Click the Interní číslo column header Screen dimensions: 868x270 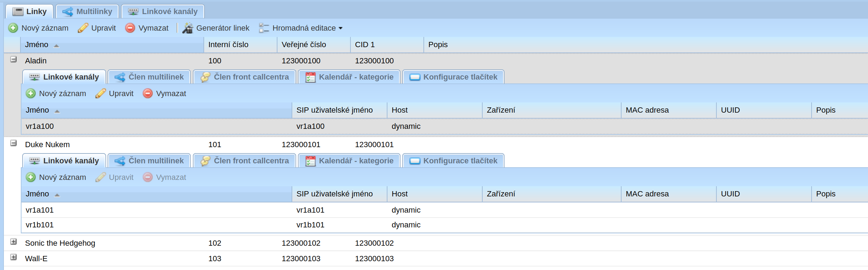(241, 45)
